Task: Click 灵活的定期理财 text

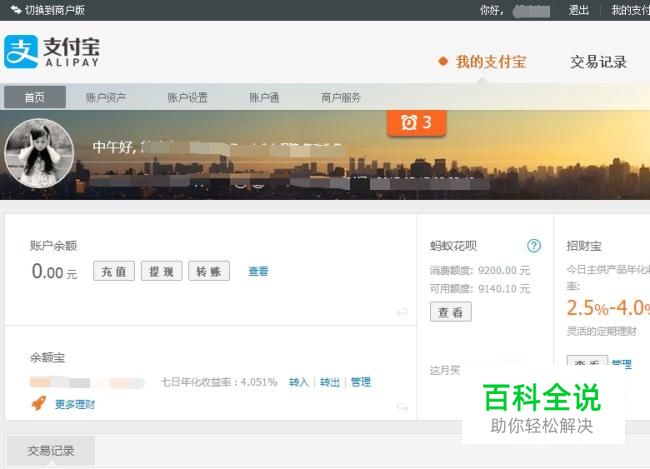Action: (x=601, y=331)
